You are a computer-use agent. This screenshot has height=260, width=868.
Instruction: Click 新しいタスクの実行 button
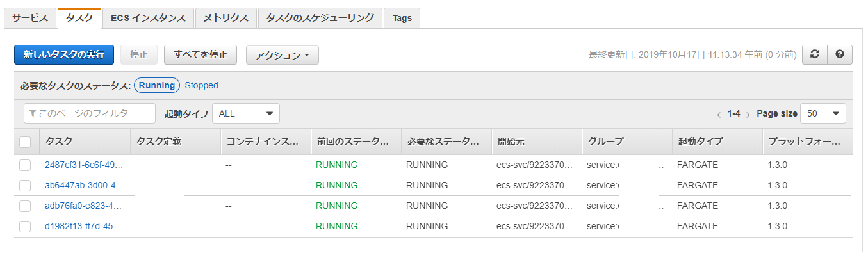64,54
